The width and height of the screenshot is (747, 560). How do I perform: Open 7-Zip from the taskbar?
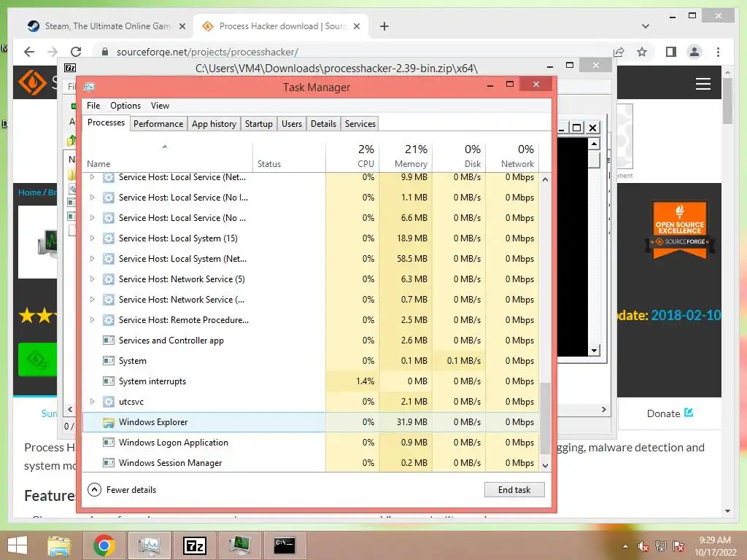(x=195, y=545)
